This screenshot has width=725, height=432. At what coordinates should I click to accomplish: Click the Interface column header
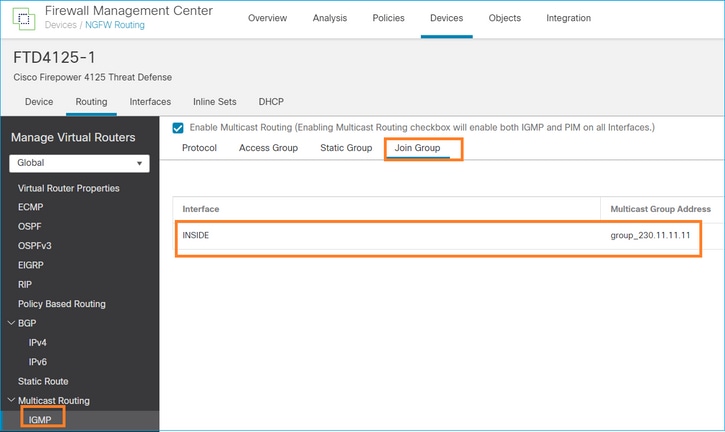click(201, 209)
